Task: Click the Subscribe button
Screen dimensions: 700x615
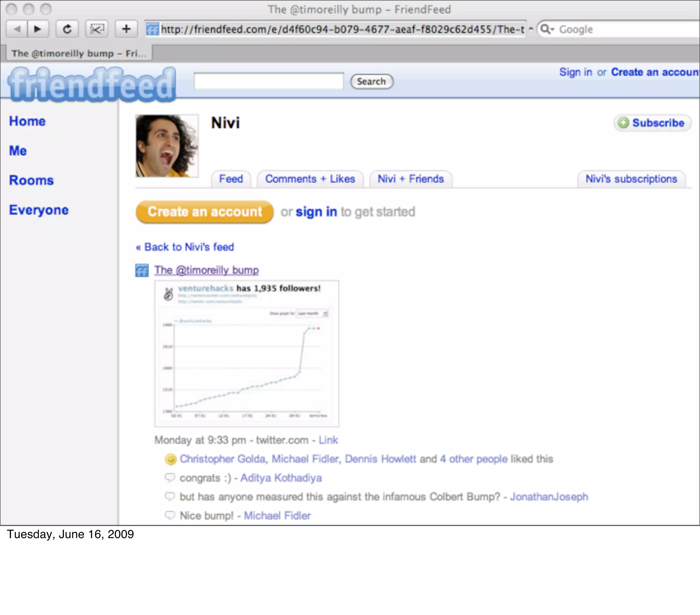Action: tap(652, 123)
